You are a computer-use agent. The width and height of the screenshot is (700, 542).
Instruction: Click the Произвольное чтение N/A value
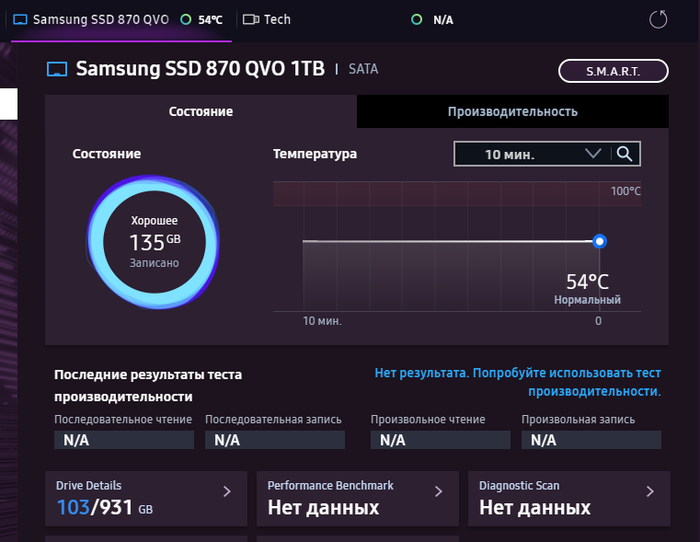coord(440,440)
